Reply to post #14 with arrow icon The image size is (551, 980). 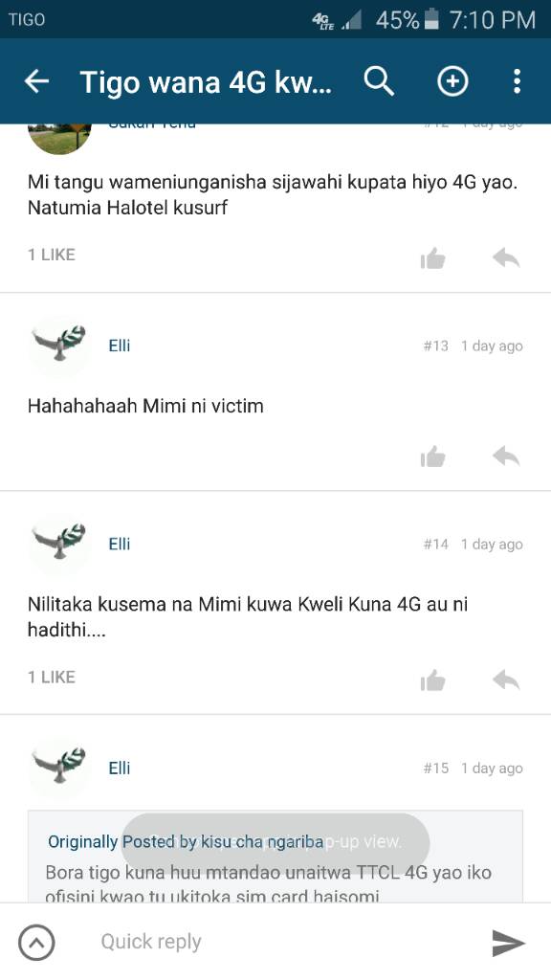click(506, 679)
